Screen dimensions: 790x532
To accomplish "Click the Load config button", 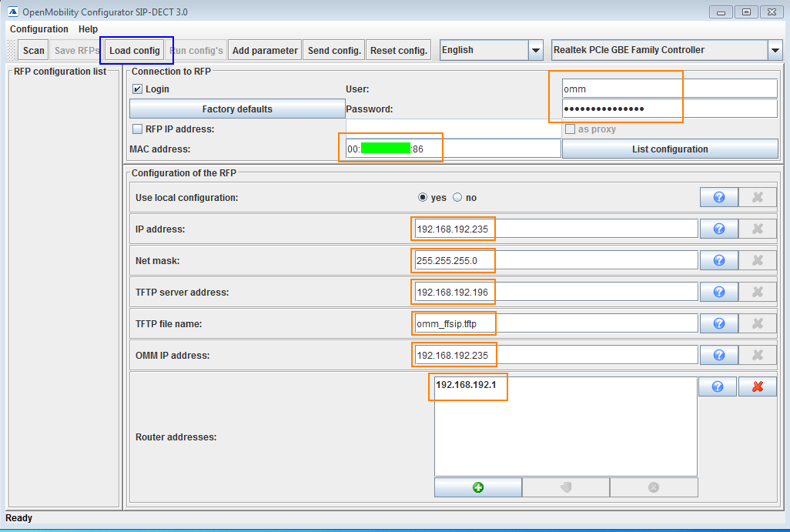I will tap(135, 51).
